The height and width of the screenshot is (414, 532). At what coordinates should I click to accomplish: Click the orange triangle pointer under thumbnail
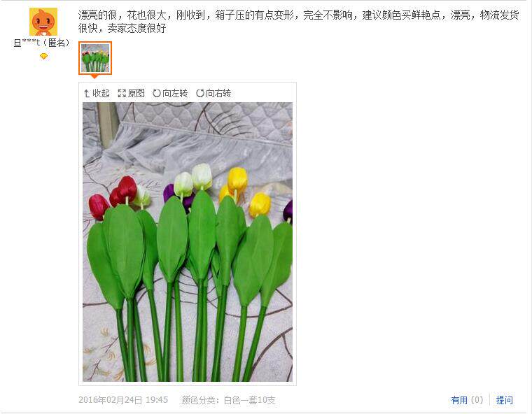94,77
